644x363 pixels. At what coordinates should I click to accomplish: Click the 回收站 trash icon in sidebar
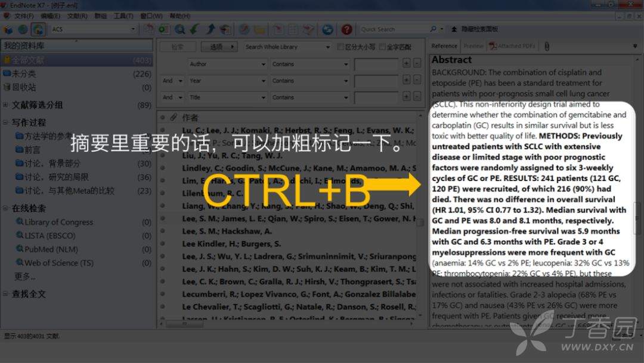pos(7,87)
